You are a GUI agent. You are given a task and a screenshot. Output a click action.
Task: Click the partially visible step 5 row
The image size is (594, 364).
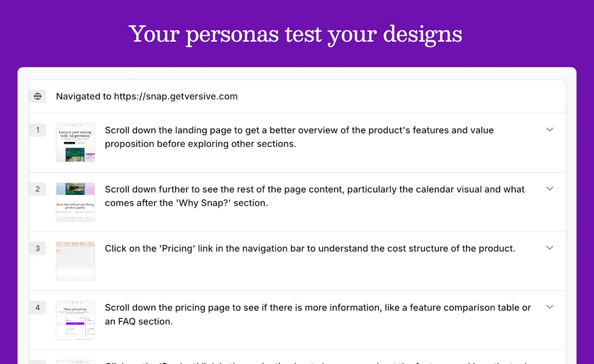pos(290,362)
